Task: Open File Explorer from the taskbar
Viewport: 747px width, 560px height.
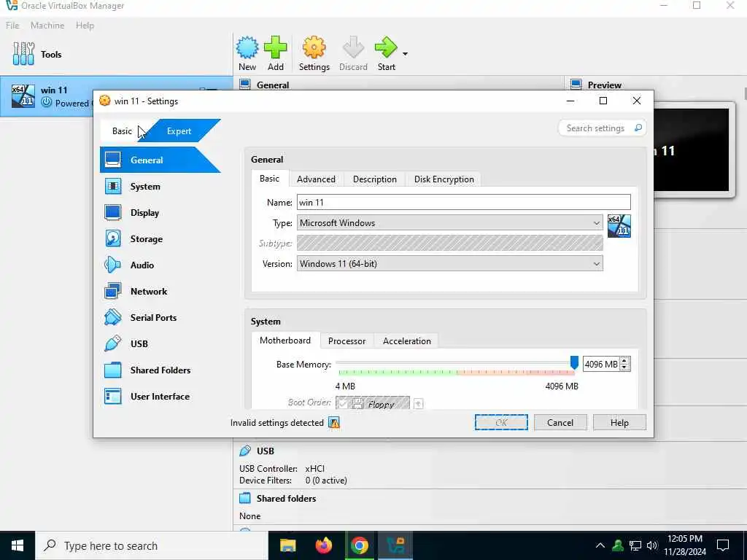Action: tap(287, 545)
